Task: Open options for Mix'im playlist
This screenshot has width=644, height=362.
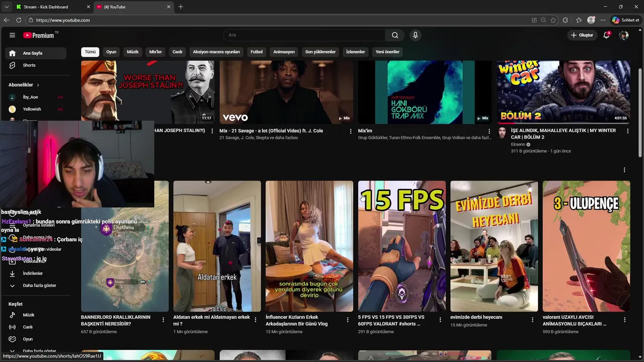Action: click(x=489, y=131)
